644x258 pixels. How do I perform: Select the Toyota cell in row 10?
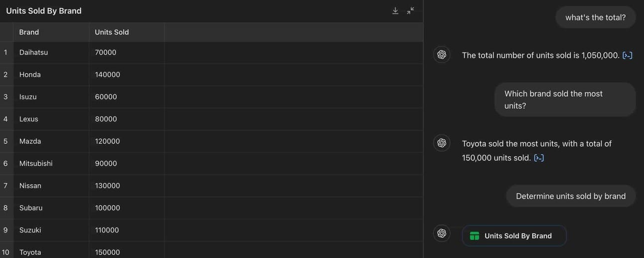[30, 252]
